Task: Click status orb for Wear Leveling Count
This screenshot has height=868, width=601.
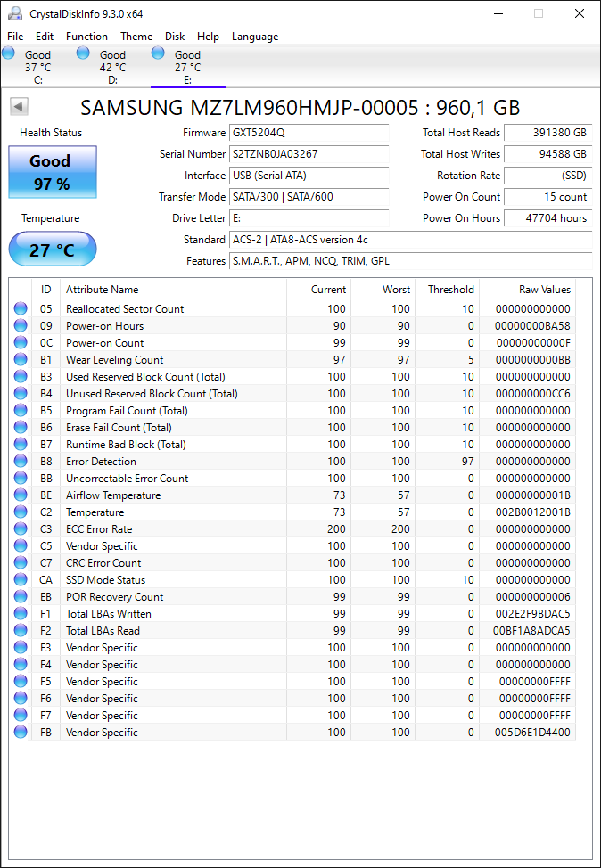Action: click(x=21, y=359)
